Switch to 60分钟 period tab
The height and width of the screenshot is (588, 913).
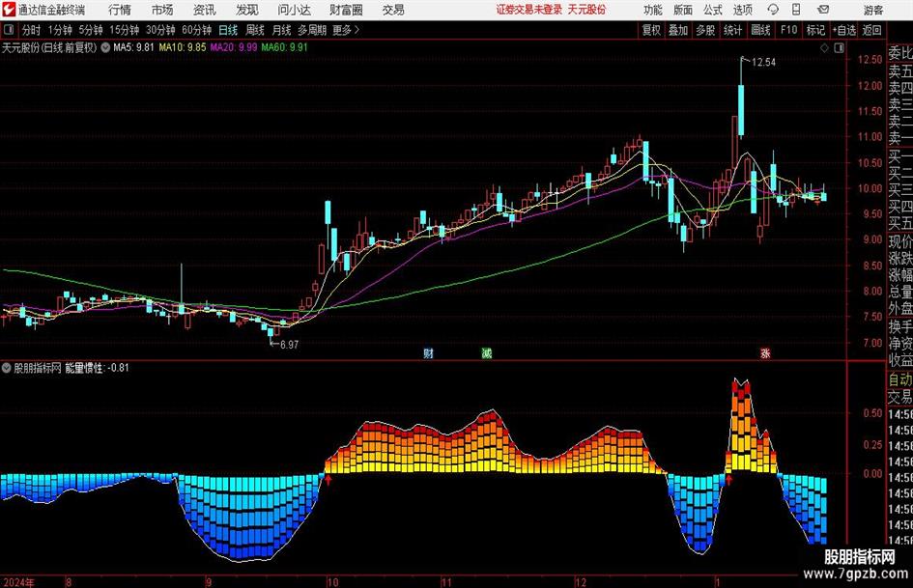[x=197, y=30]
